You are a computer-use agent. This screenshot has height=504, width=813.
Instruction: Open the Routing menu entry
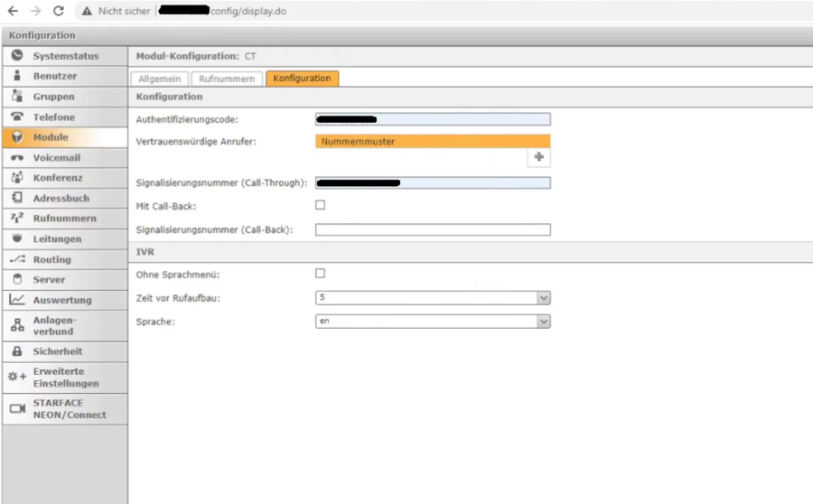51,259
